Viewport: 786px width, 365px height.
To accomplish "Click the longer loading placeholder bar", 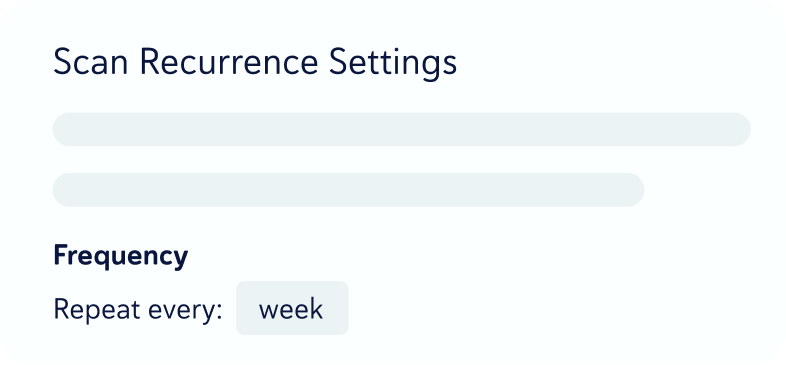I will pos(402,129).
